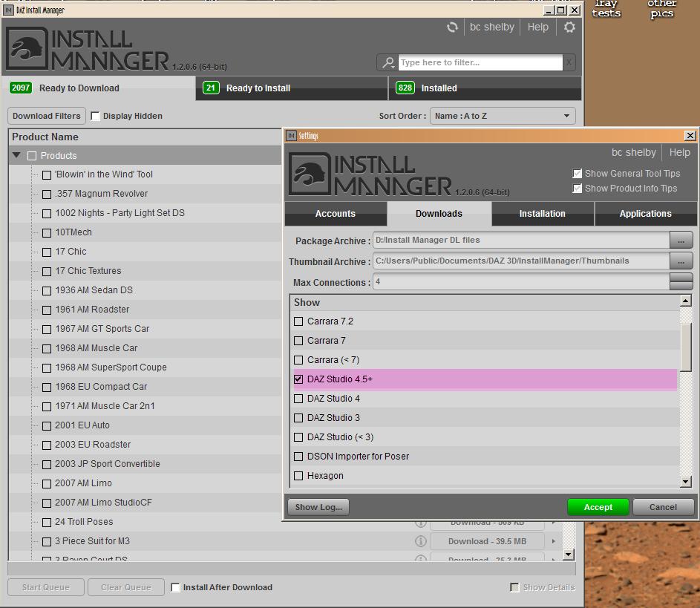
Task: Click the 21 Ready to Install count badge
Action: [x=211, y=88]
